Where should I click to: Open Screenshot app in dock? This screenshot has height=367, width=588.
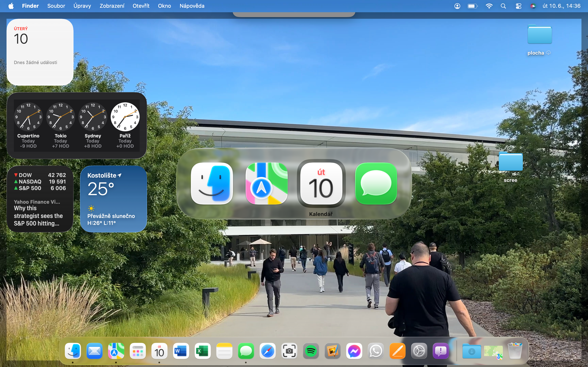pos(289,351)
